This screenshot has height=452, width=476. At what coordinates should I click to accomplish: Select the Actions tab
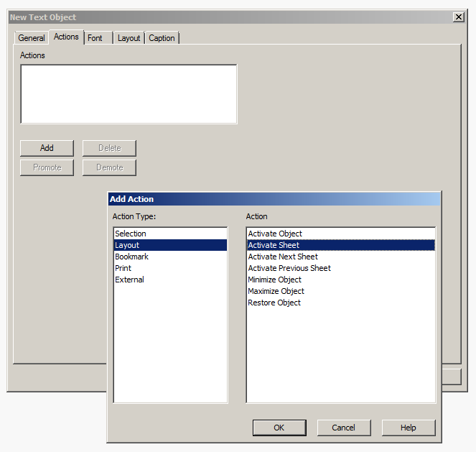66,37
